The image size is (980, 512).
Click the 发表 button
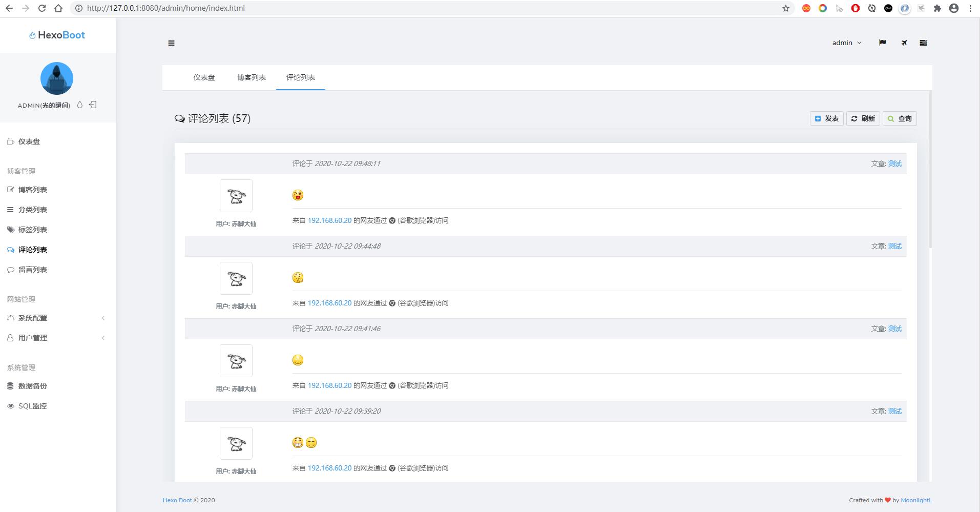pos(827,118)
